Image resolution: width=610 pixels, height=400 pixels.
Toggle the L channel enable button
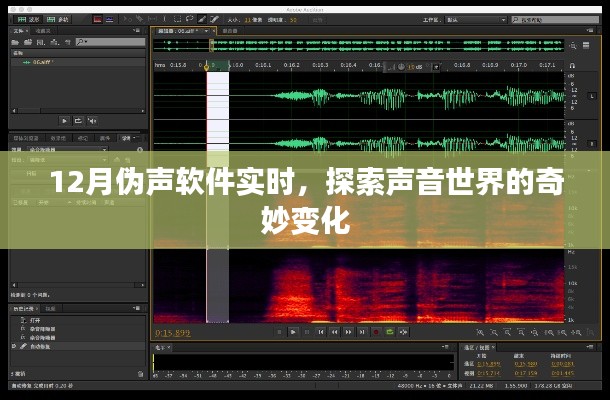[x=592, y=96]
